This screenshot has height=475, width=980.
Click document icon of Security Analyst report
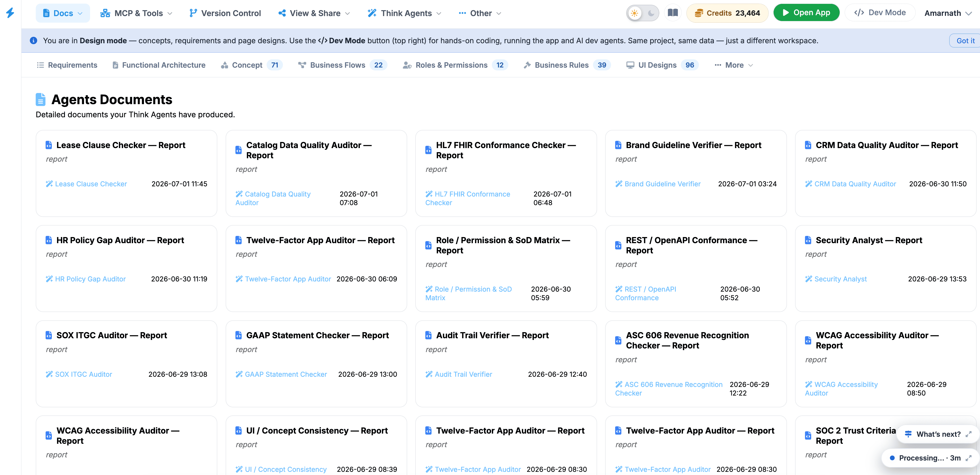(x=808, y=240)
